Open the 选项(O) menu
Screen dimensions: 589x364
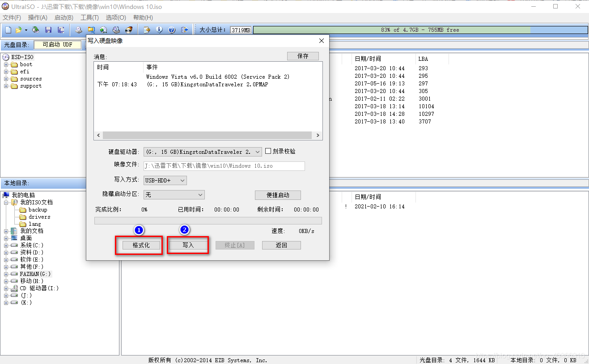[116, 17]
